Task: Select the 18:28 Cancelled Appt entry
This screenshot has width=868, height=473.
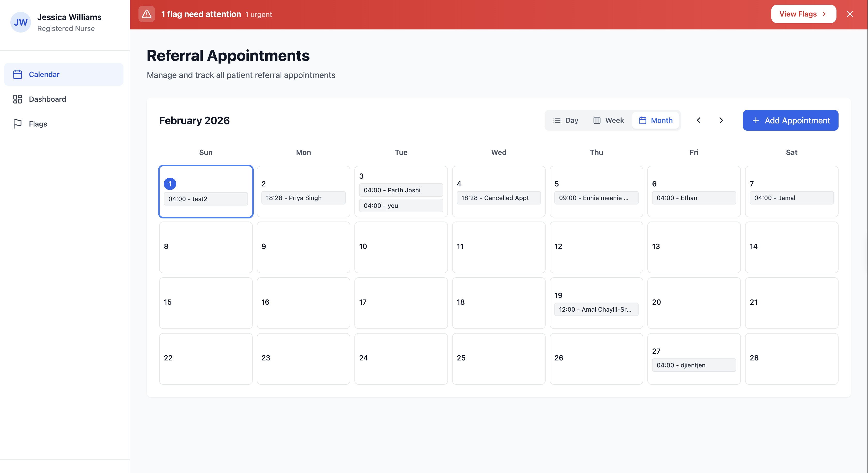Action: point(498,198)
